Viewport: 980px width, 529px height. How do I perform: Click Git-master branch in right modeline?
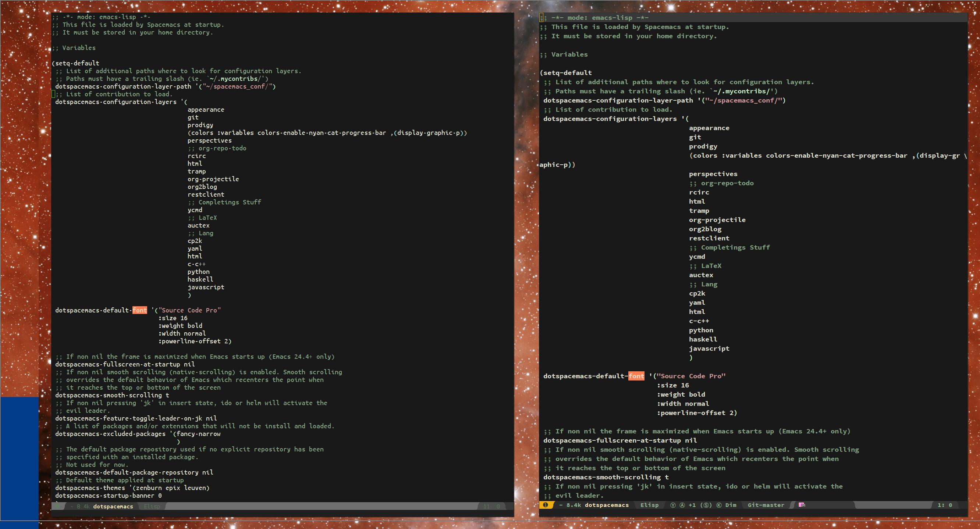(766, 505)
